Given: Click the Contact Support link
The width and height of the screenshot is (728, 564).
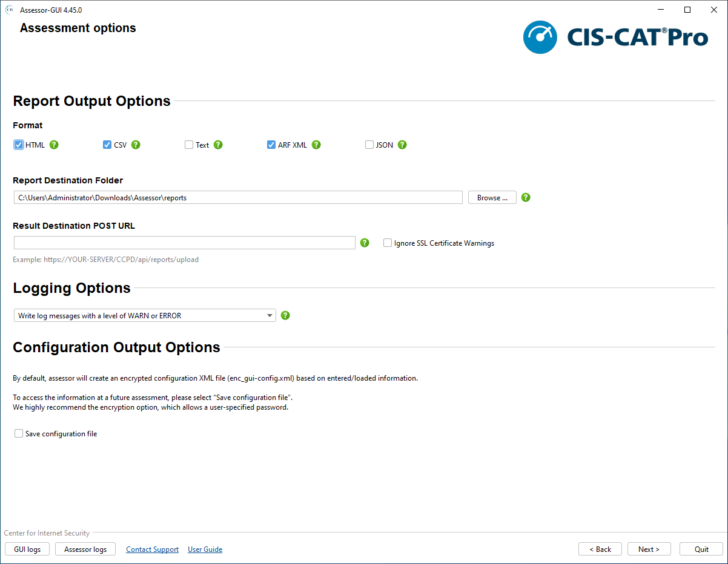Looking at the screenshot, I should click(152, 549).
